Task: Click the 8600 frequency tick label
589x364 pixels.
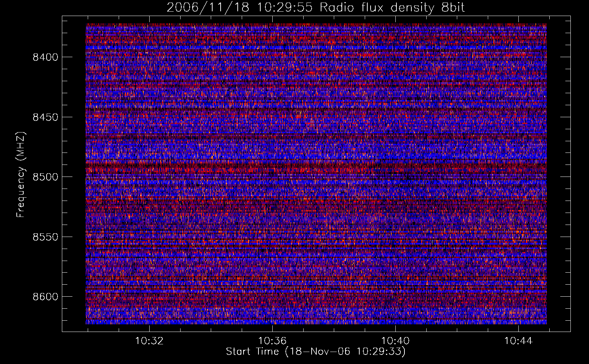Action: [45, 297]
